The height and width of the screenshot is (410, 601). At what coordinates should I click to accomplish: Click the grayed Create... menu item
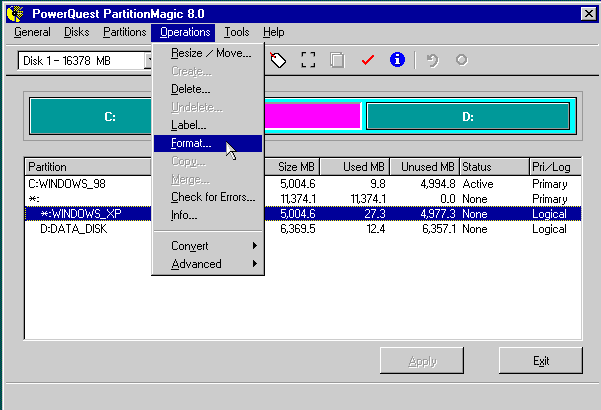pyautogui.click(x=208, y=71)
